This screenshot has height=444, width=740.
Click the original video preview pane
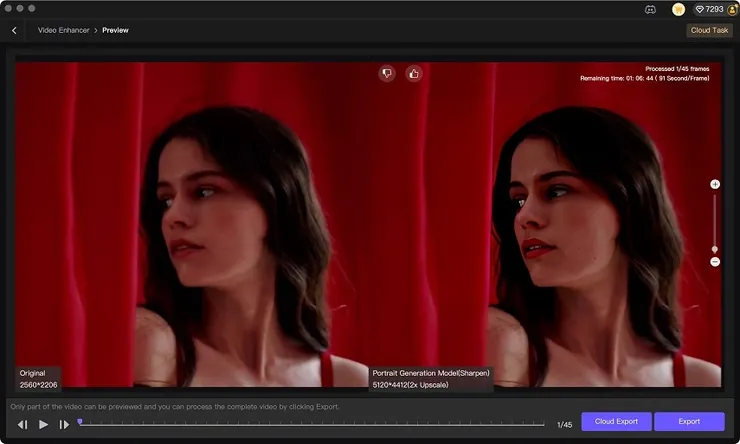click(x=192, y=225)
